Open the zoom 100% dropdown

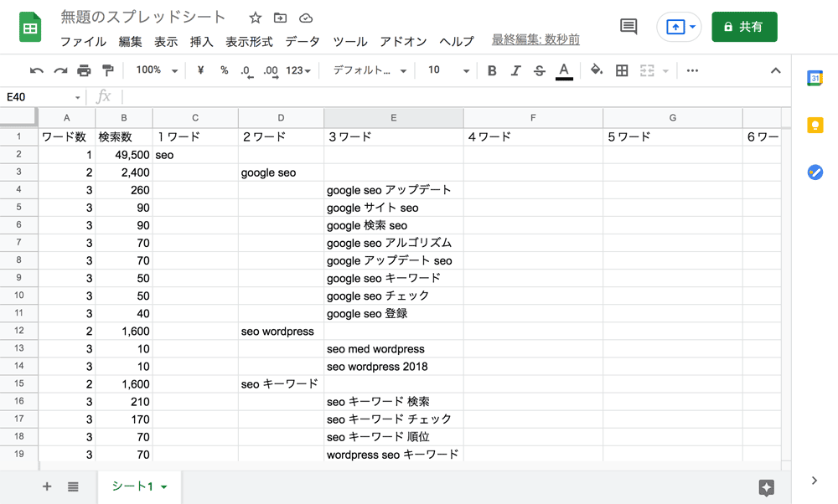(156, 70)
